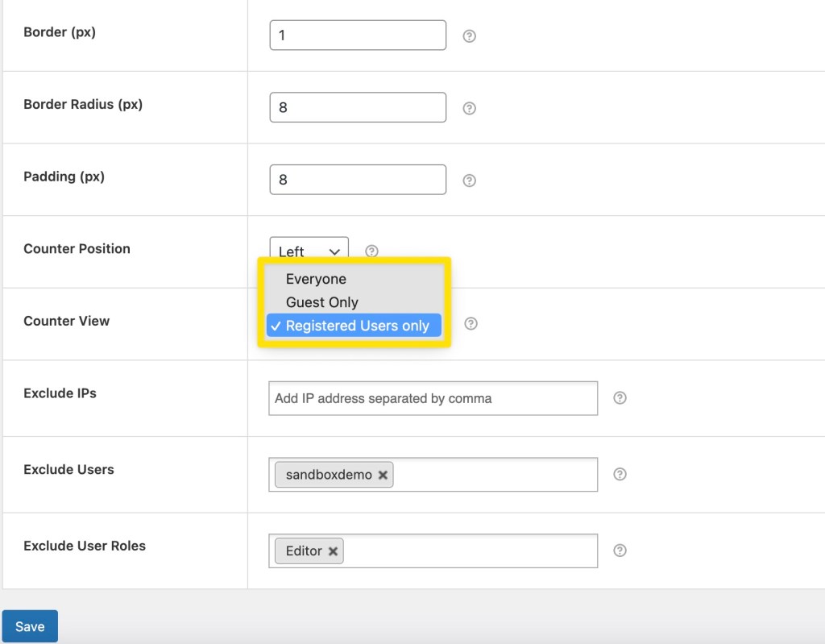Image resolution: width=825 pixels, height=644 pixels.
Task: Click the Border (px) label
Action: click(x=60, y=32)
